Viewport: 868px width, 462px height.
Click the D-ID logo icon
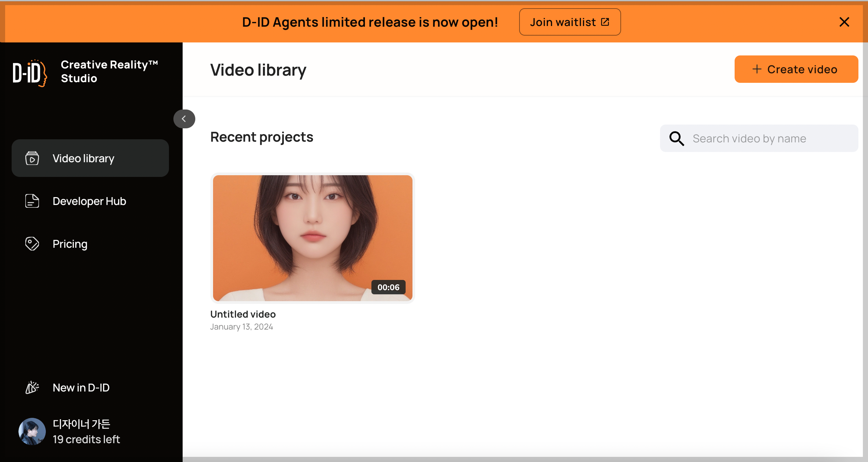(30, 73)
